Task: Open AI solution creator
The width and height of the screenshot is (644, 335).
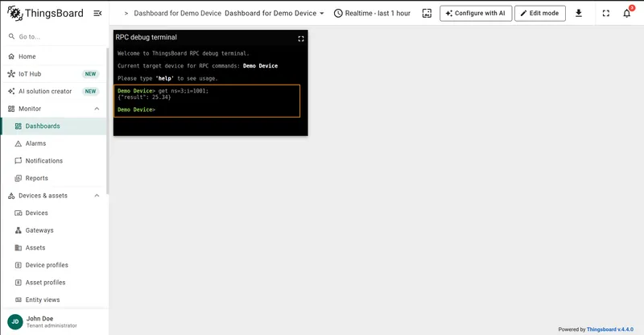Action: point(54,91)
